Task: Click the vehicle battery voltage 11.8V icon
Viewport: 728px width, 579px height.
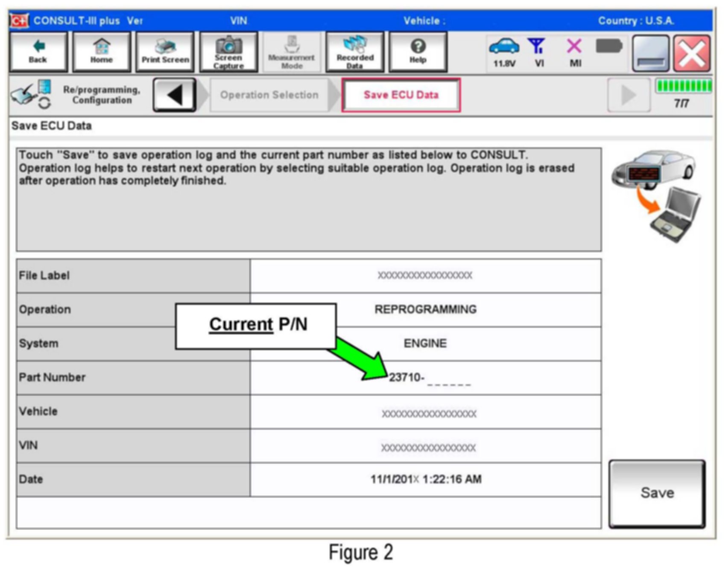Action: coord(504,52)
